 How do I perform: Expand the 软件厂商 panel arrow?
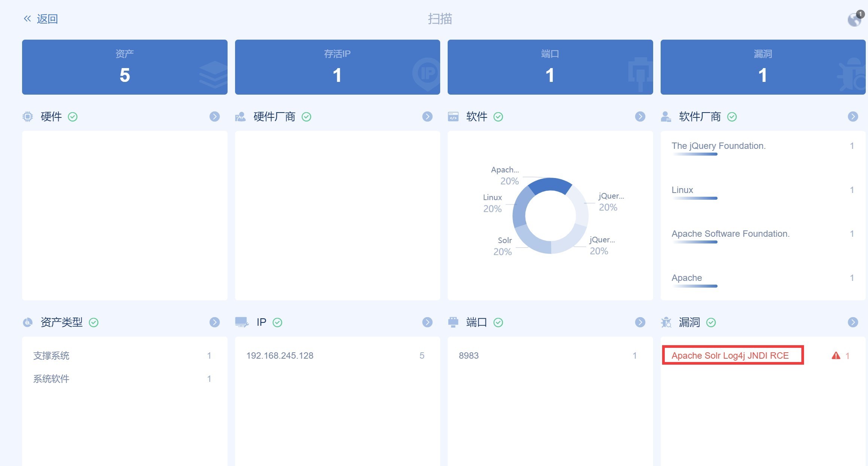point(853,117)
